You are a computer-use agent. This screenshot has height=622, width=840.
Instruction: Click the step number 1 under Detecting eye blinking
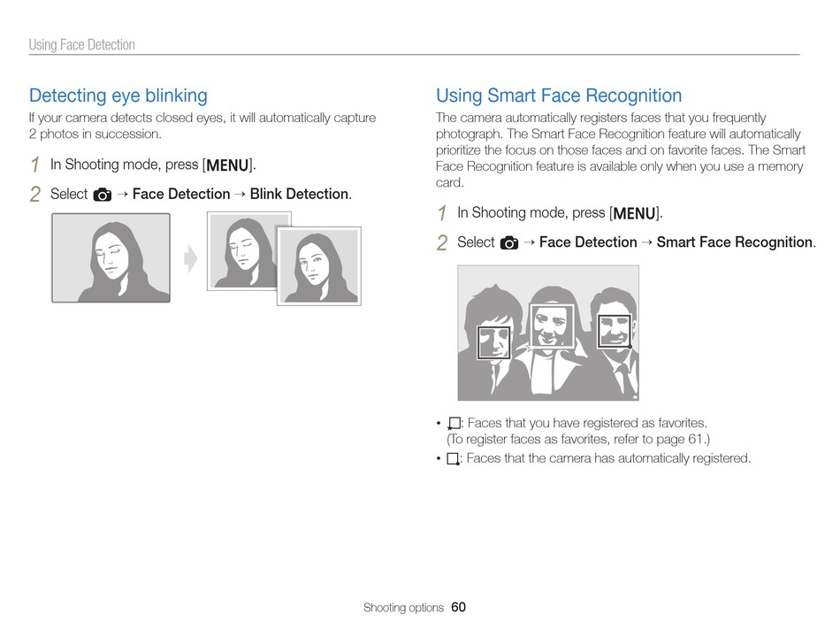pos(35,165)
